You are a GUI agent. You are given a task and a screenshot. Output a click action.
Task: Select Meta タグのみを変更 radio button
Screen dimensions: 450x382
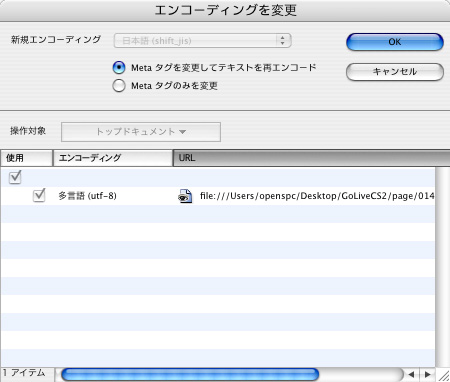click(119, 86)
